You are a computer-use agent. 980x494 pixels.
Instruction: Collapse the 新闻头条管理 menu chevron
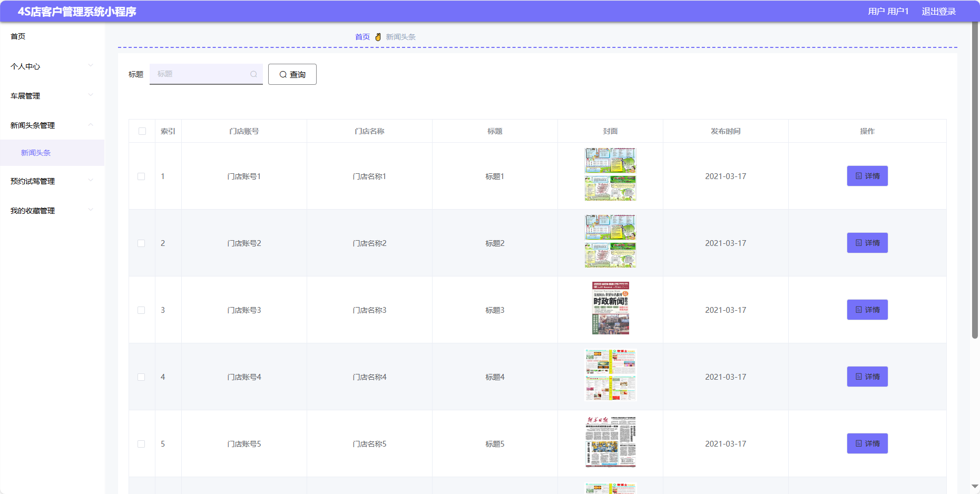tap(91, 125)
